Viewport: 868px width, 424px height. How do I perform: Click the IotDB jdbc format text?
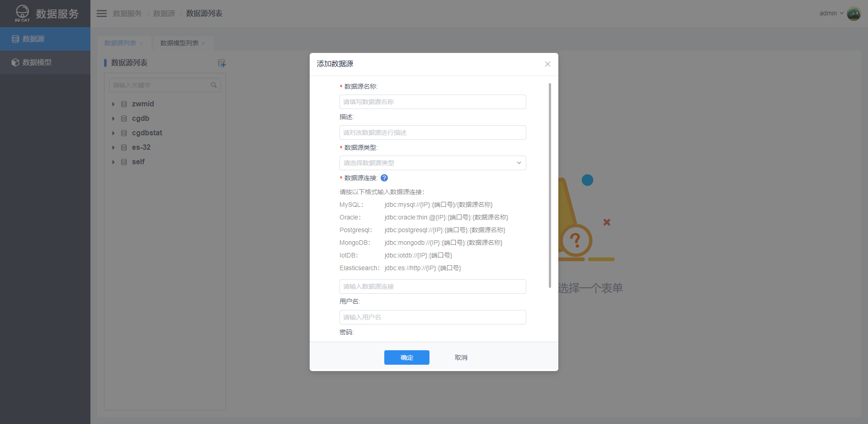click(418, 255)
